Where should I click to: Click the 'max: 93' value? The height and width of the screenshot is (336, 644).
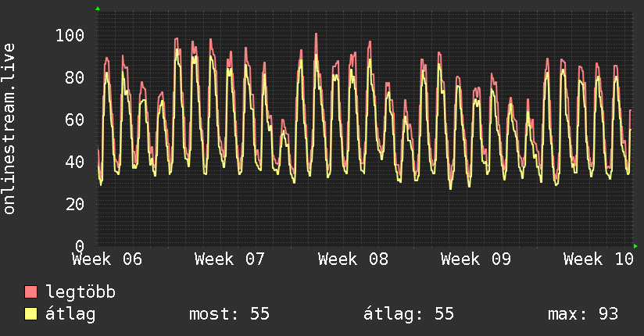[x=583, y=314]
